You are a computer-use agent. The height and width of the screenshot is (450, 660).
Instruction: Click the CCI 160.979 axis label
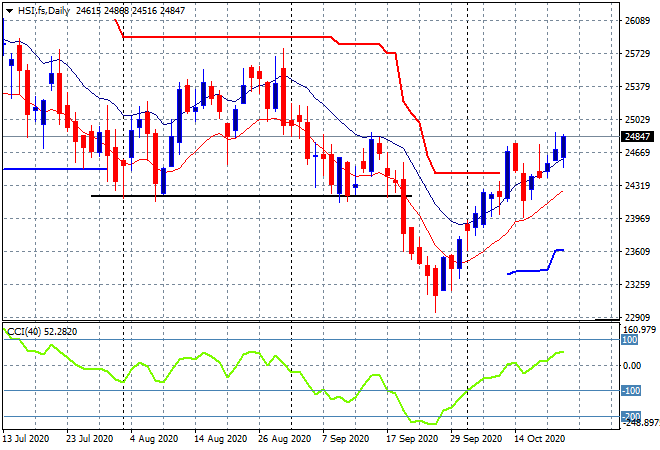(639, 330)
